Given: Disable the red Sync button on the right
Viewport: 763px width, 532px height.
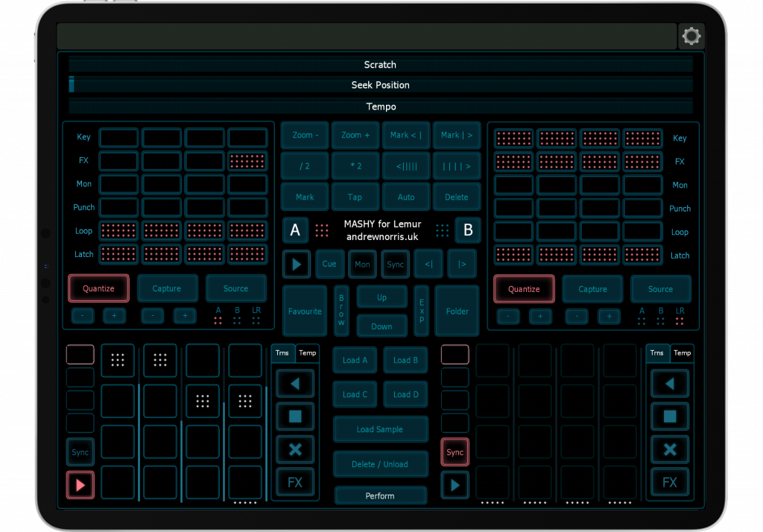Looking at the screenshot, I should [x=455, y=452].
